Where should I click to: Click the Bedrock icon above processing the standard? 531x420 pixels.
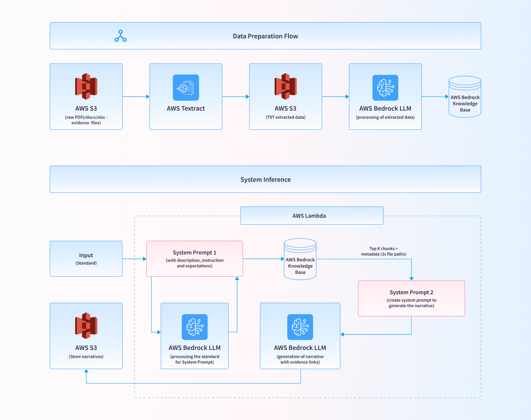(x=195, y=327)
